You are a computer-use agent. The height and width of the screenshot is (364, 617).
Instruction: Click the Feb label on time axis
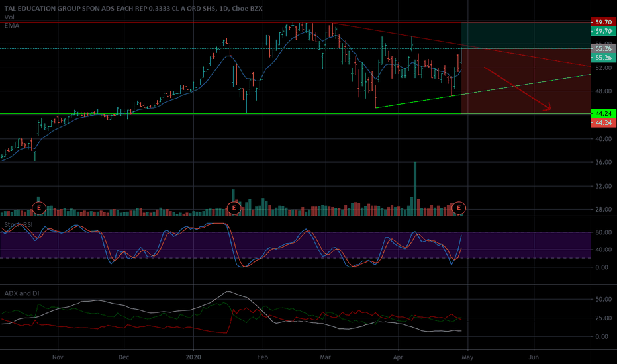262,357
